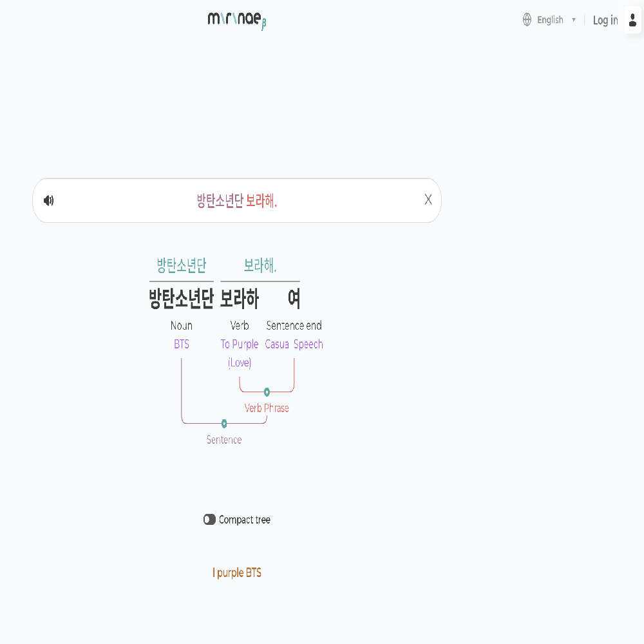Click the Log in link
The image size is (644, 644).
coord(605,20)
